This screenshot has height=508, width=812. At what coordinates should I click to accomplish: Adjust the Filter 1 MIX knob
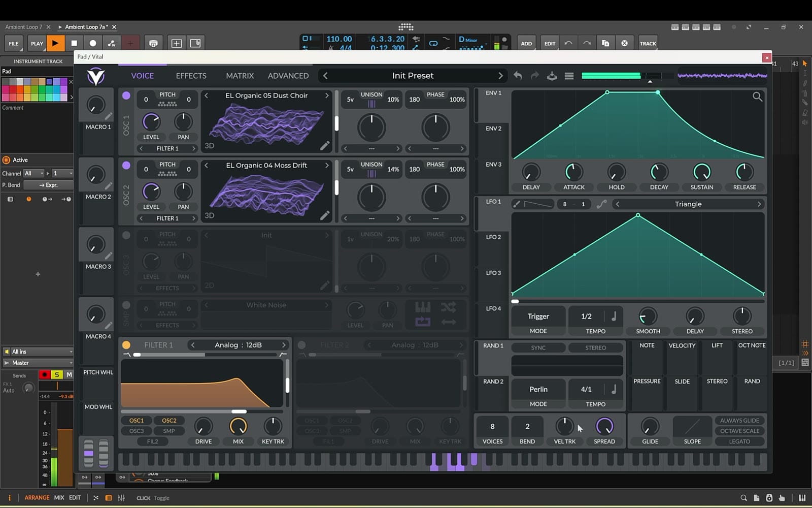pos(238,426)
